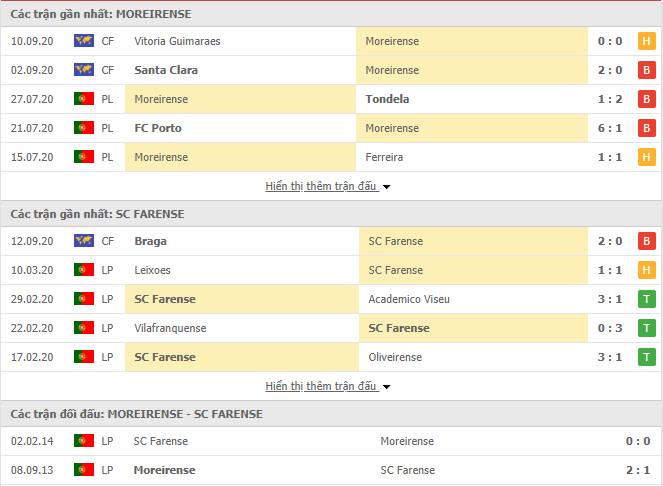
Task: Click green T badge on Oliveirense match row
Action: [x=646, y=357]
